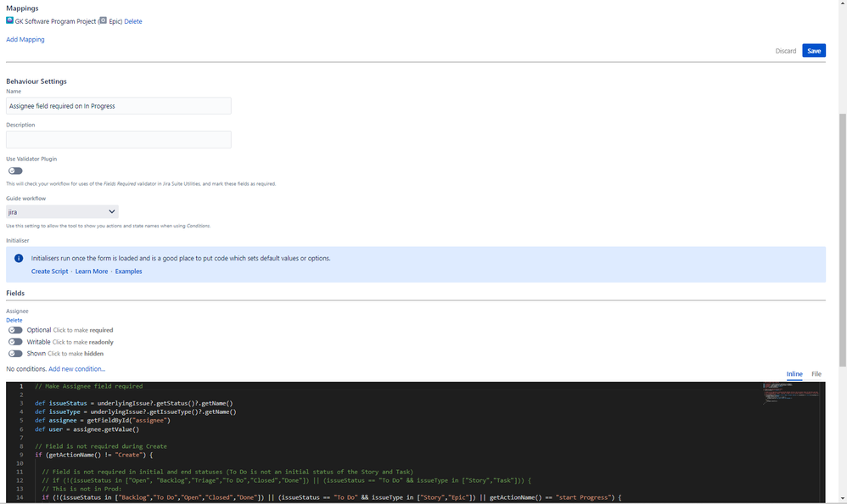Discard the current changes
This screenshot has width=847, height=504.
click(x=786, y=50)
